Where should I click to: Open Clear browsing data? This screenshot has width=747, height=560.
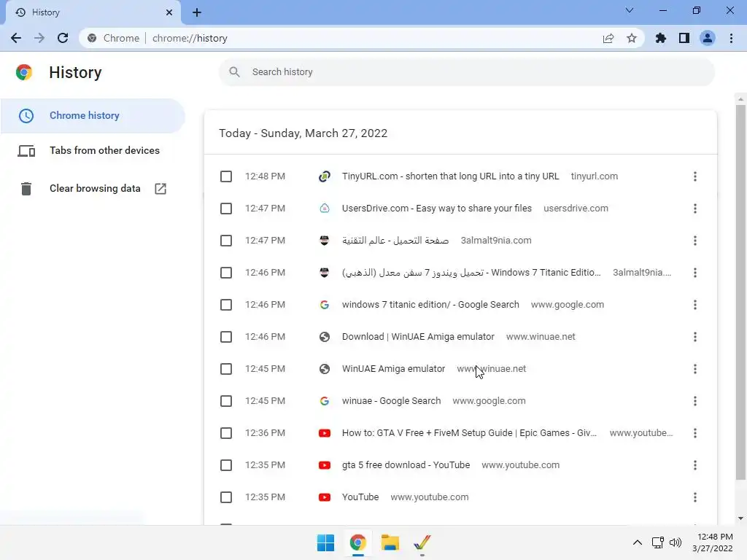click(x=93, y=189)
